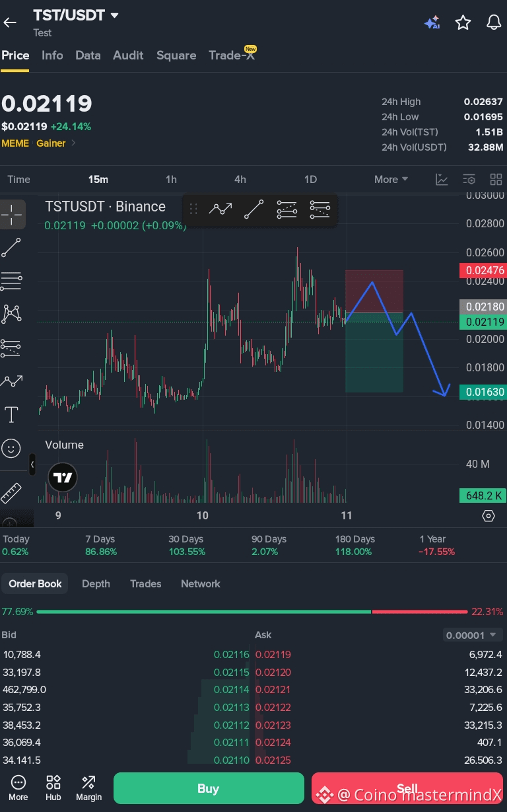The width and height of the screenshot is (507, 812).
Task: Click the TradingView logo
Action: pyautogui.click(x=63, y=477)
